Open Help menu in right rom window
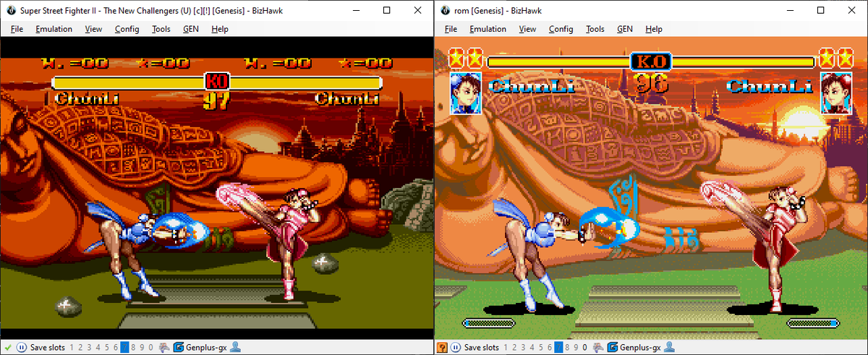This screenshot has width=868, height=355. (654, 29)
